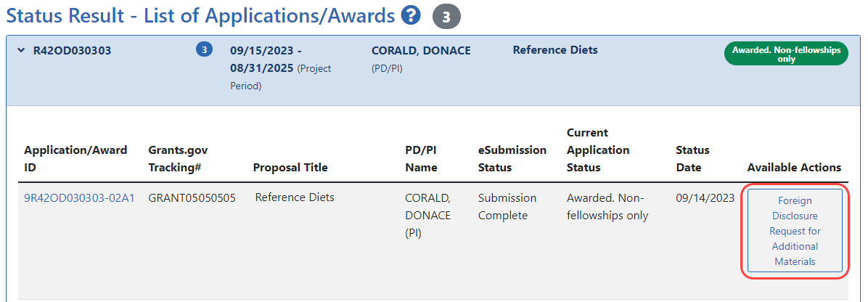
Task: Click the green Awarded status pill
Action: pos(786,54)
